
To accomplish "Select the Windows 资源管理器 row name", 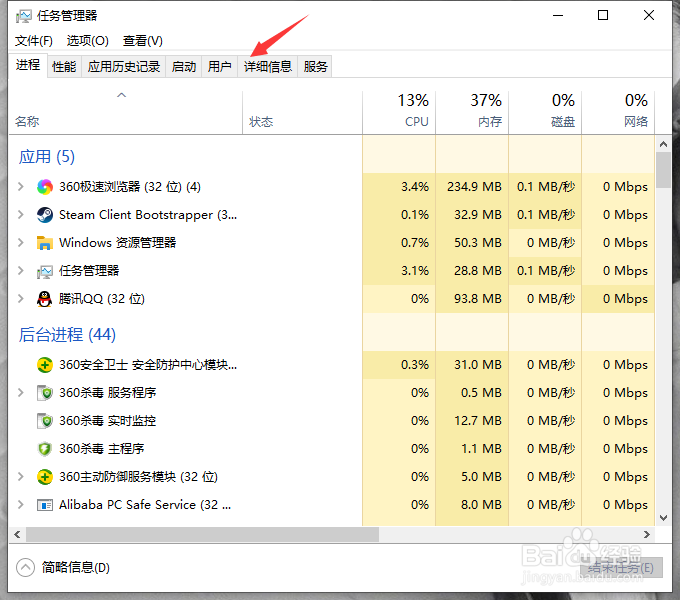I will tap(118, 243).
